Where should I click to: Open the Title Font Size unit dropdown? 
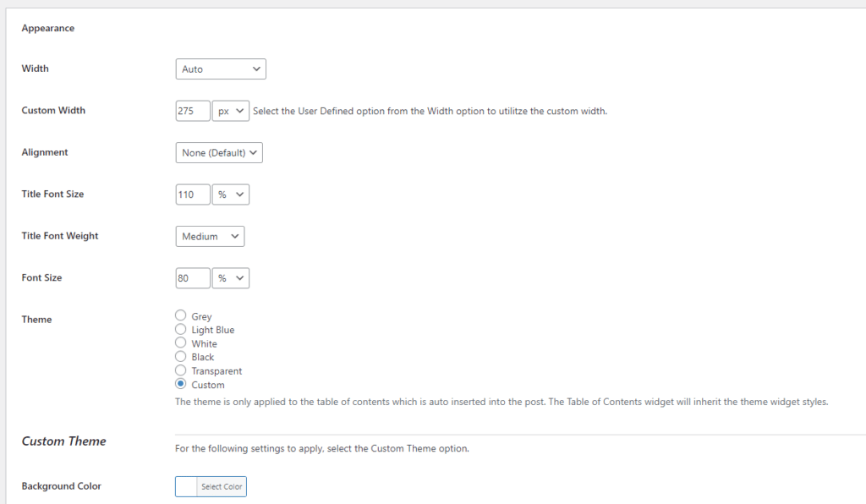[x=231, y=194]
